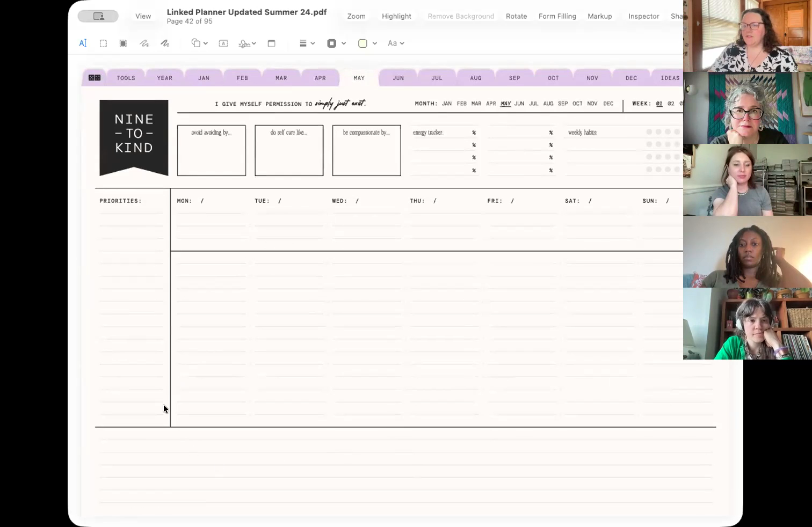This screenshot has width=812, height=527.
Task: Click the Highlight toolbar button
Action: (x=396, y=16)
